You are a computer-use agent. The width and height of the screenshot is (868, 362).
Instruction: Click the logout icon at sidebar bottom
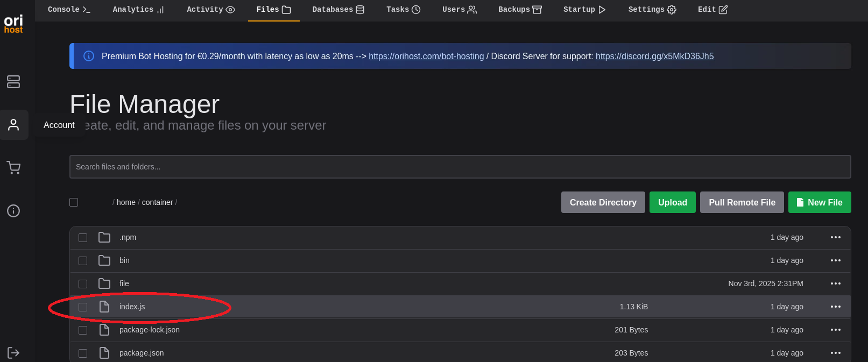(13, 353)
